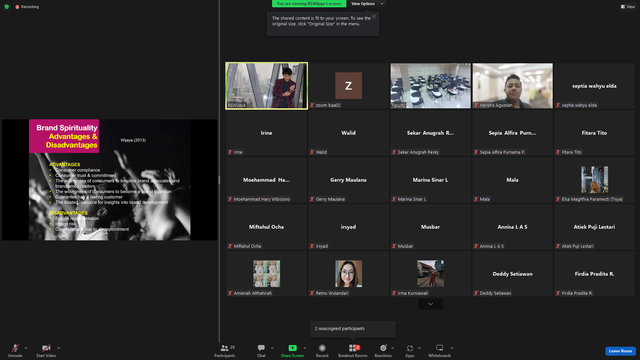This screenshot has width=640, height=360.
Task: Click the green encryption shield icon
Action: click(x=7, y=7)
